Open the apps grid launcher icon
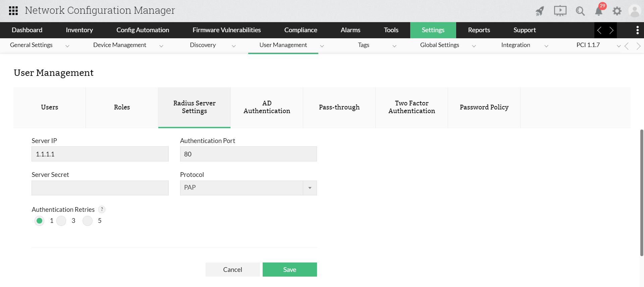Viewport: 644px width, 287px height. click(x=13, y=11)
